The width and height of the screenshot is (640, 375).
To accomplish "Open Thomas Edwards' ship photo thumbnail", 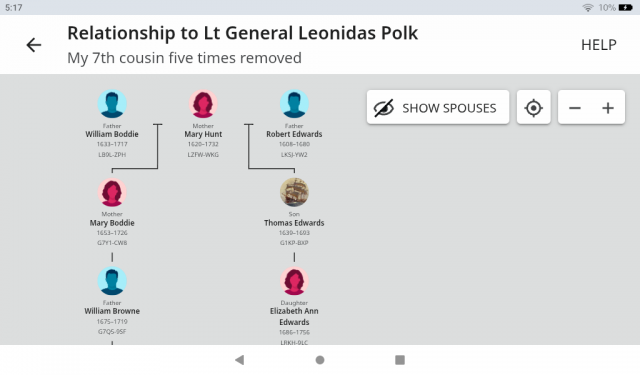I will [x=294, y=192].
